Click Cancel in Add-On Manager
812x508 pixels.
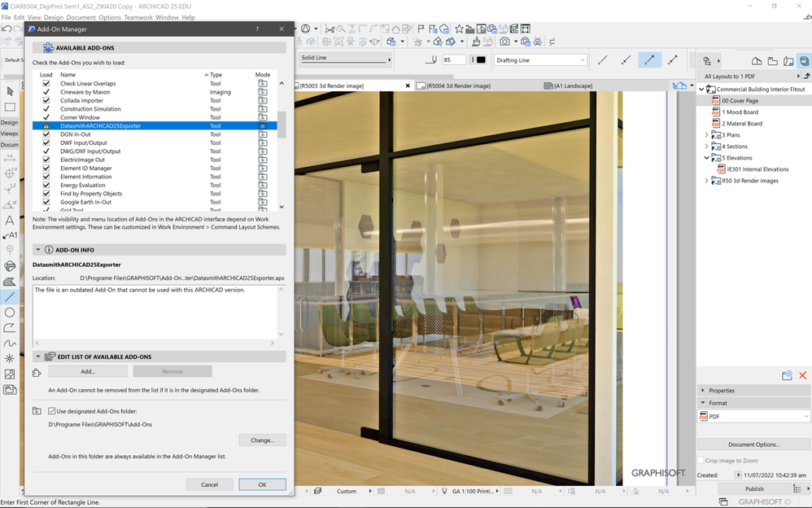209,484
